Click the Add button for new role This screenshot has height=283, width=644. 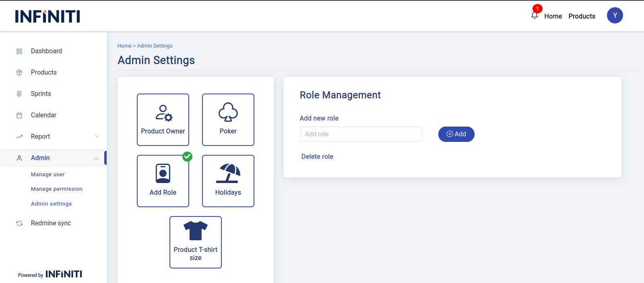pyautogui.click(x=456, y=134)
